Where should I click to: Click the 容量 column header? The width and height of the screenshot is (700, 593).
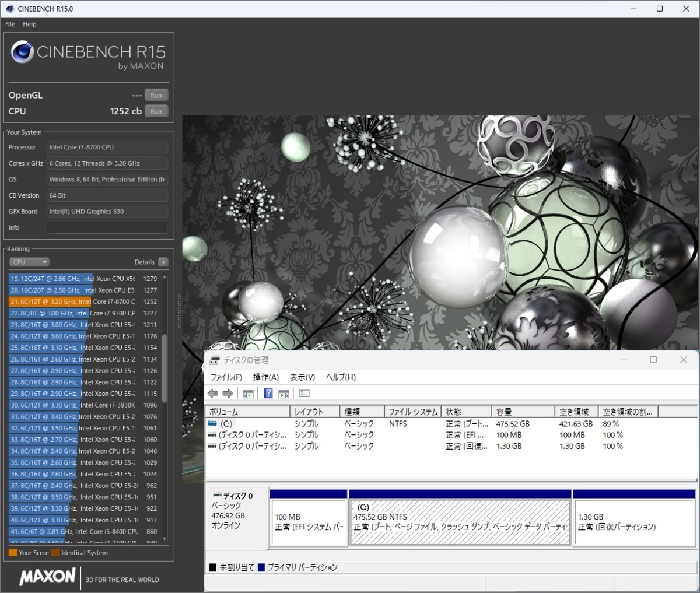pyautogui.click(x=523, y=412)
